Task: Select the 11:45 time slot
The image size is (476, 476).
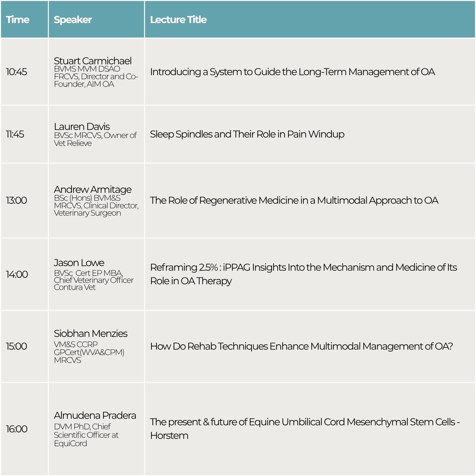Action: click(15, 134)
